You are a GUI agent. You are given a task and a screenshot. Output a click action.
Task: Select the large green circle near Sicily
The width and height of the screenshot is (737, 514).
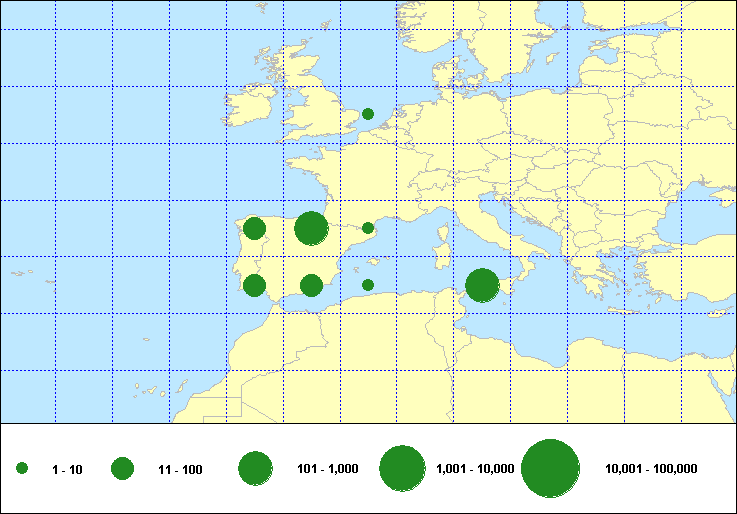(x=482, y=285)
